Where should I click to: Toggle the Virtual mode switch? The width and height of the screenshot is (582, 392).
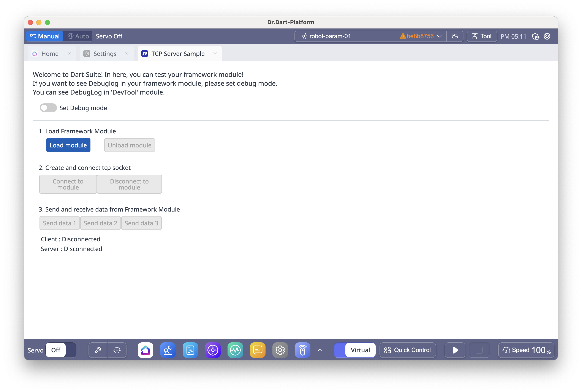coord(354,350)
